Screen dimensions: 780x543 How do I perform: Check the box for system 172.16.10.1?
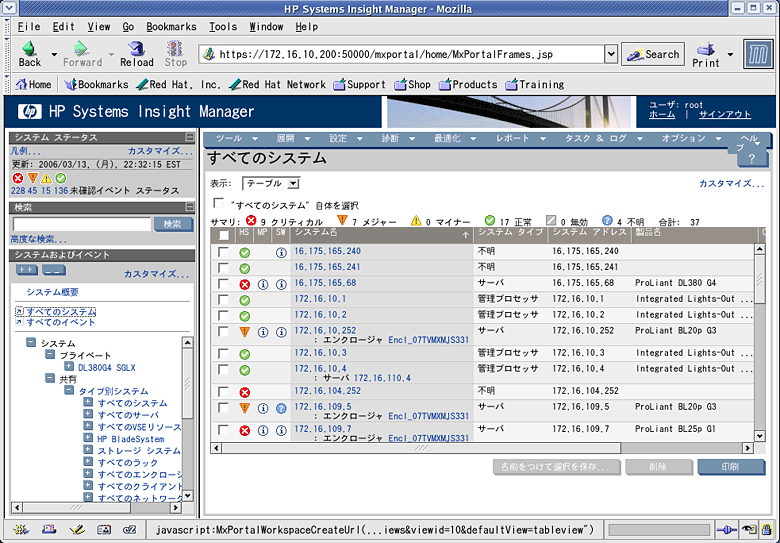[223, 300]
